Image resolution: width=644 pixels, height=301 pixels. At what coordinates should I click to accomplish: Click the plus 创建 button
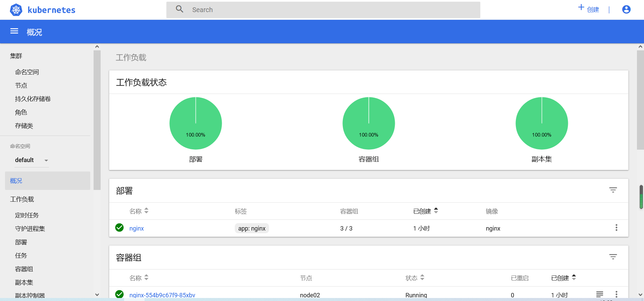tap(588, 9)
